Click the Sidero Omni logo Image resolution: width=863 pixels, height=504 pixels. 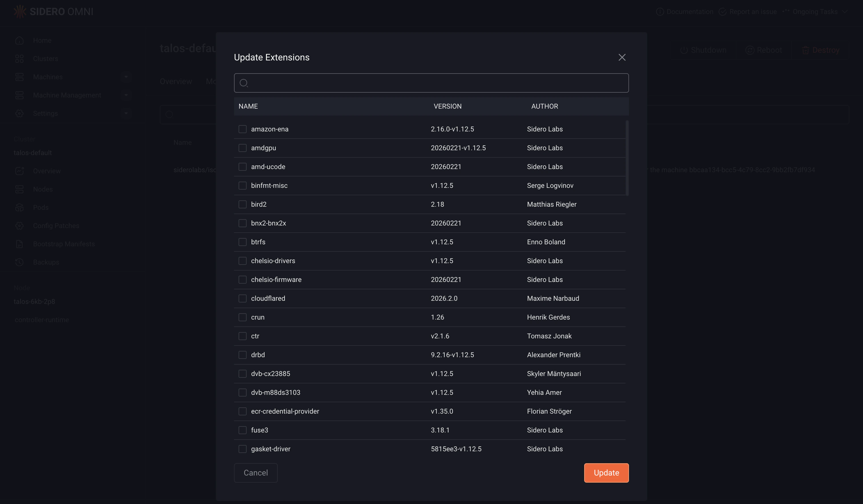click(x=53, y=11)
